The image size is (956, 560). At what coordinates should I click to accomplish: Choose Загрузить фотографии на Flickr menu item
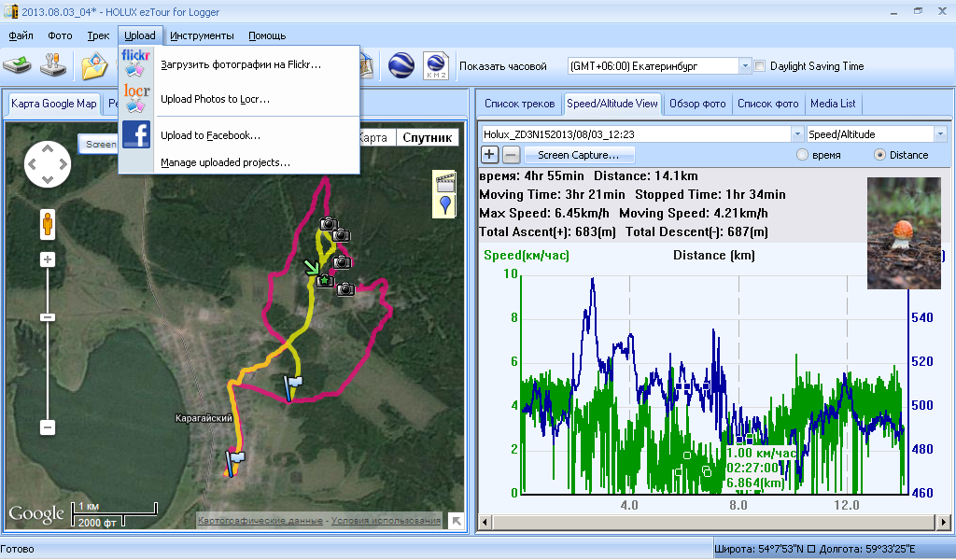coord(240,64)
